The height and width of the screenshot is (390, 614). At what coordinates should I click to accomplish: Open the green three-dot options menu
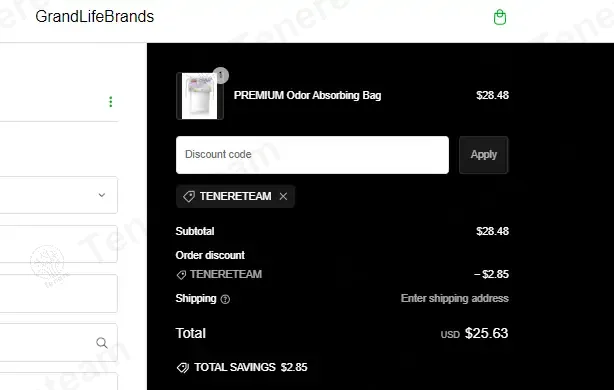tap(111, 102)
